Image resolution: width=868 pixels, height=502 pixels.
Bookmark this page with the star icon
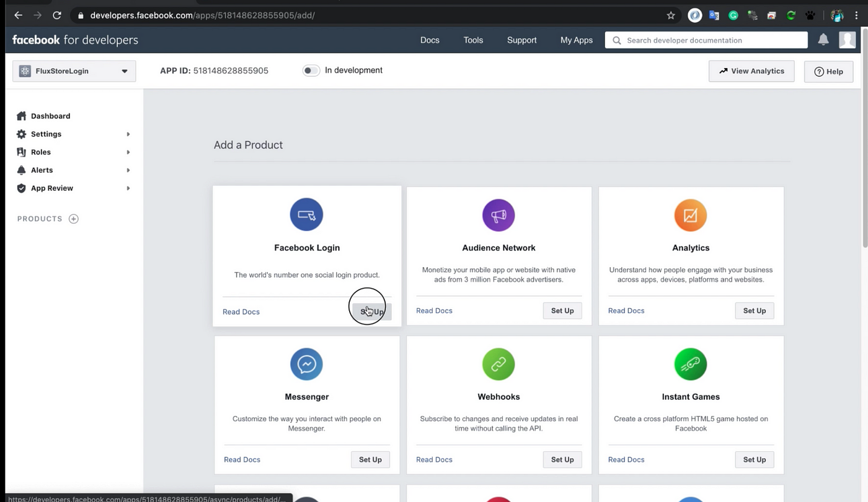pos(671,15)
